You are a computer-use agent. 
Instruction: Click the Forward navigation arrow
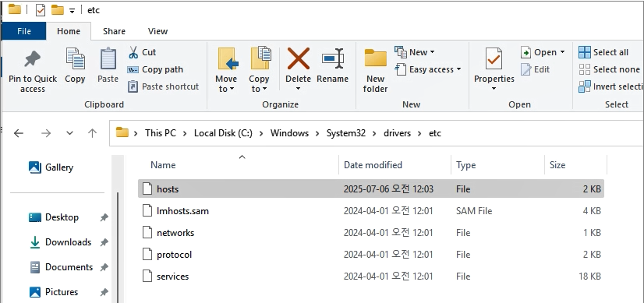click(46, 133)
